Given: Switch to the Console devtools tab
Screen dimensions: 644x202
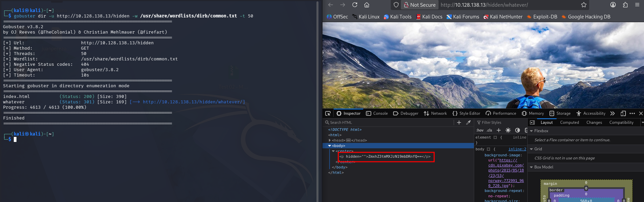Looking at the screenshot, I should click(377, 113).
